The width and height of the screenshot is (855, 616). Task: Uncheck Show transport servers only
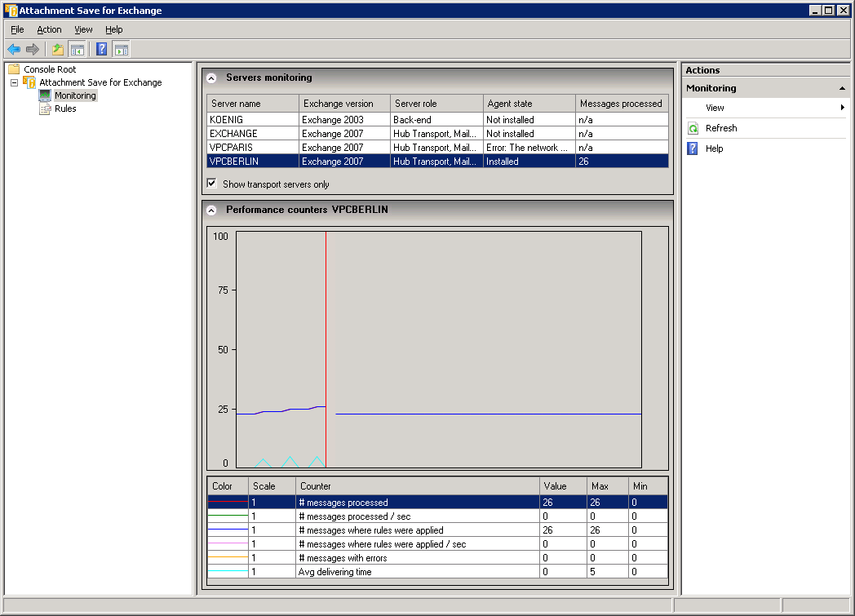212,184
